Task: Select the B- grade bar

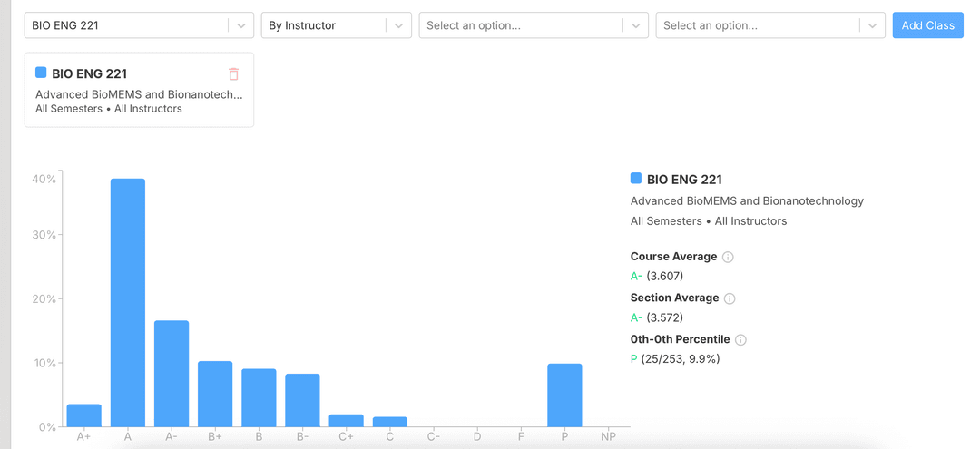Action: 302,400
